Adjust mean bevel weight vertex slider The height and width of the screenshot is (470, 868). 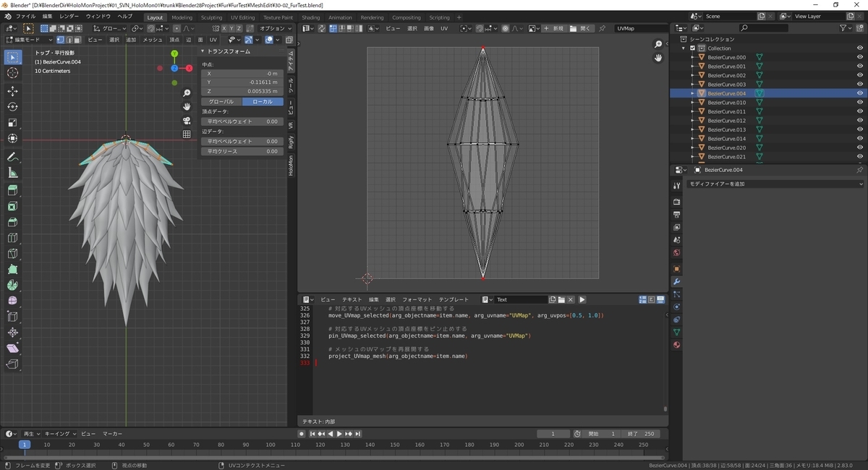click(242, 121)
